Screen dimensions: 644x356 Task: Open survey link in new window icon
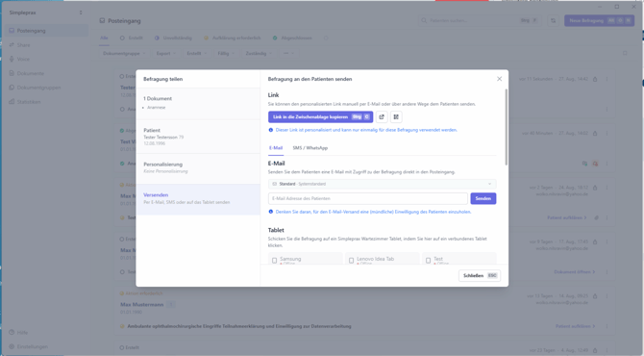pos(382,116)
